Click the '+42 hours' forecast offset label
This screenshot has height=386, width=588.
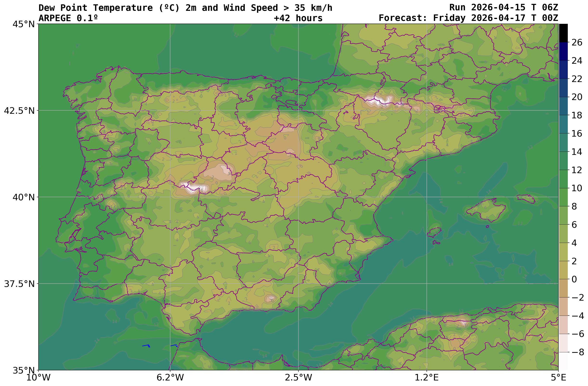pyautogui.click(x=298, y=18)
